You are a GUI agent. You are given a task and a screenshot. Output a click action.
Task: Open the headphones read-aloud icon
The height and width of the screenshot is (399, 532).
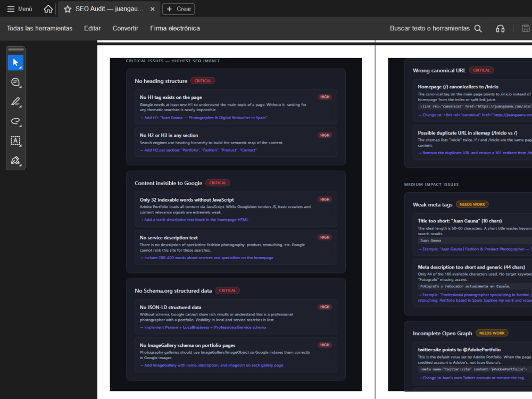500,29
